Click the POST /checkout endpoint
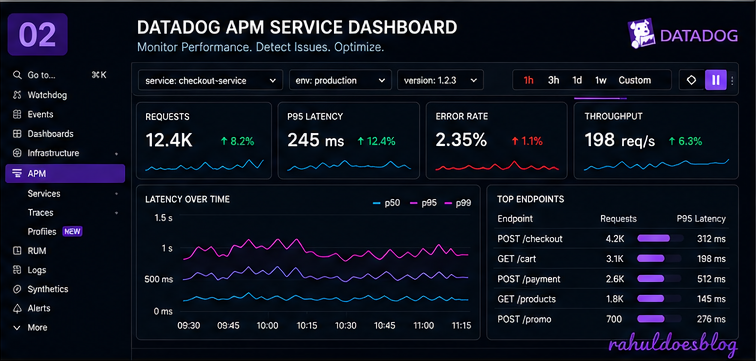 [530, 239]
